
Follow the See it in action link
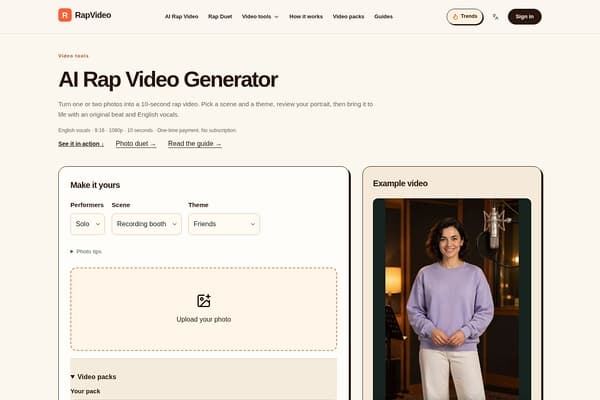[81, 144]
